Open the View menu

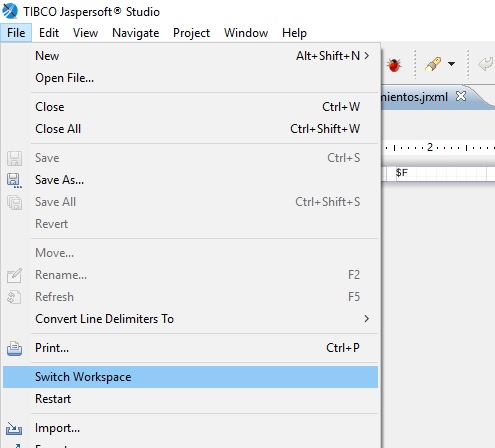coord(85,33)
